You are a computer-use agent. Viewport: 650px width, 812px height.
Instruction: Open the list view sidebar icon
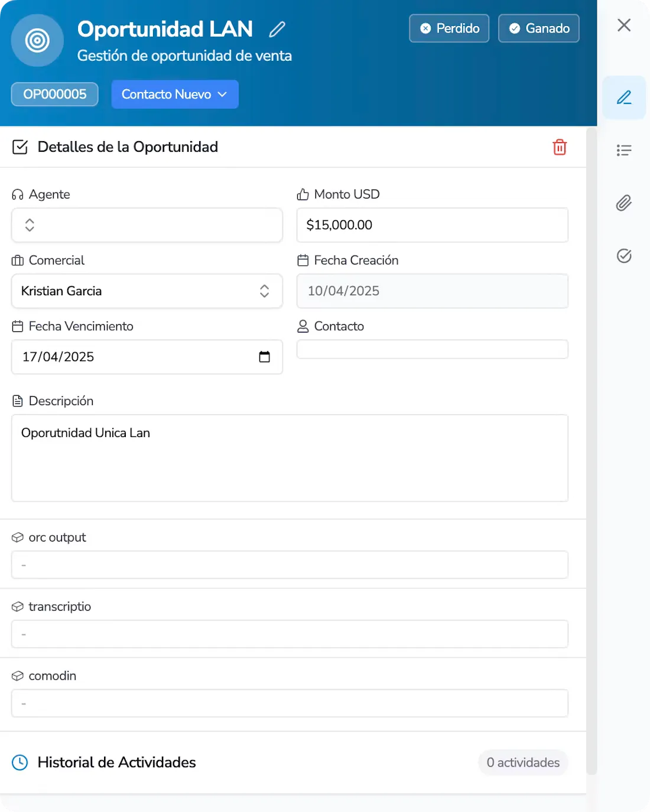[x=624, y=151]
